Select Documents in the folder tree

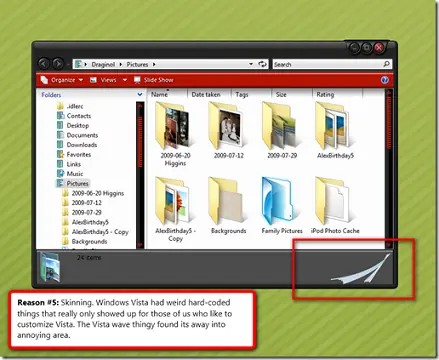click(x=77, y=135)
